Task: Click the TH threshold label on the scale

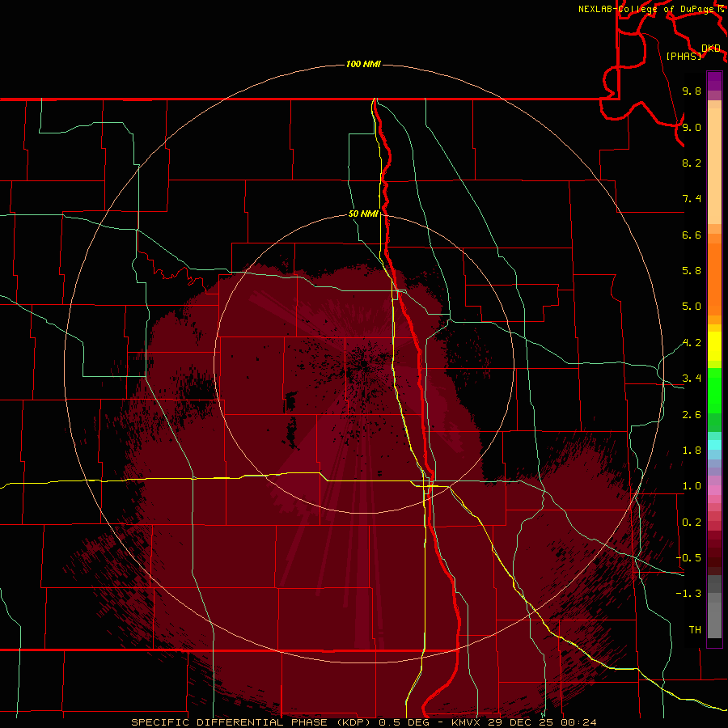Action: [695, 630]
